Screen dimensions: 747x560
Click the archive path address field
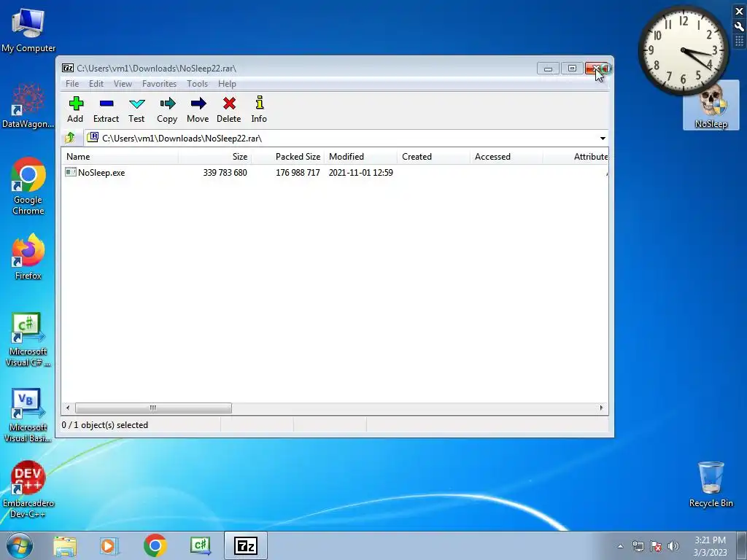point(346,138)
